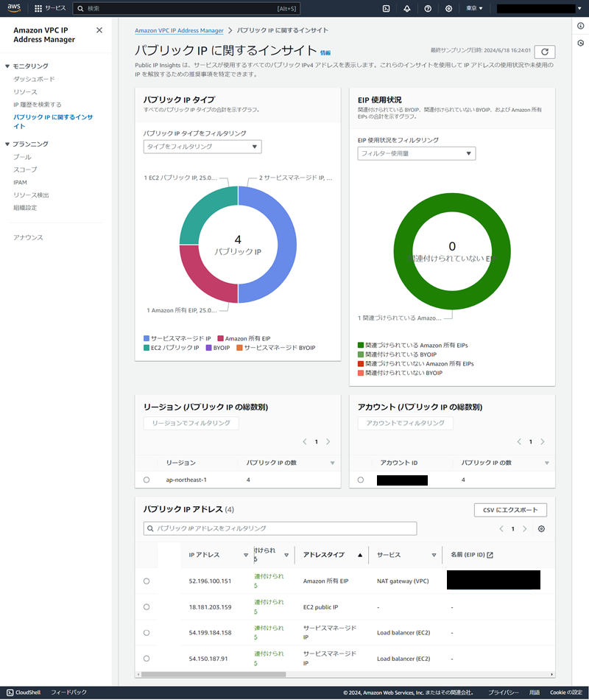Screen dimensions: 589x700
Task: Go to previous page in account table
Action: pyautogui.click(x=519, y=441)
